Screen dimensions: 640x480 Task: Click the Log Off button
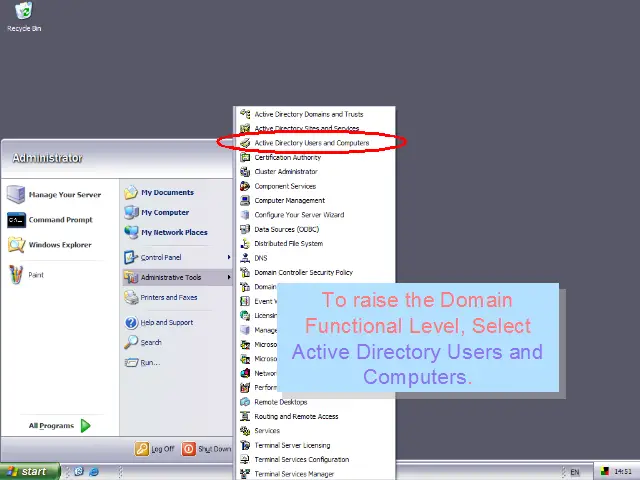click(155, 449)
